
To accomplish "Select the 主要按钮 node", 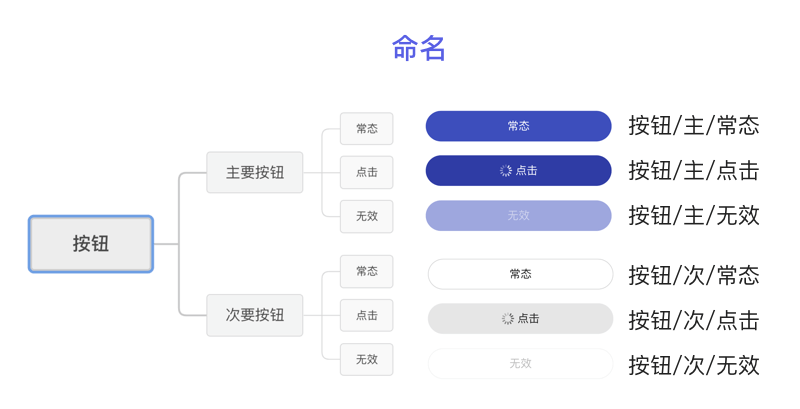I will (x=255, y=172).
